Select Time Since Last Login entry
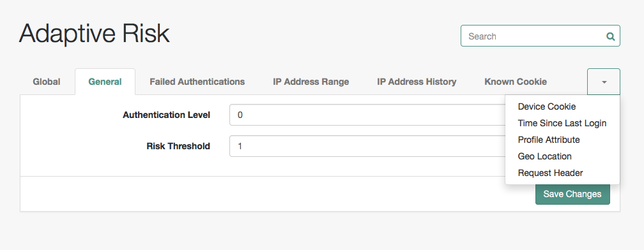 [x=562, y=123]
